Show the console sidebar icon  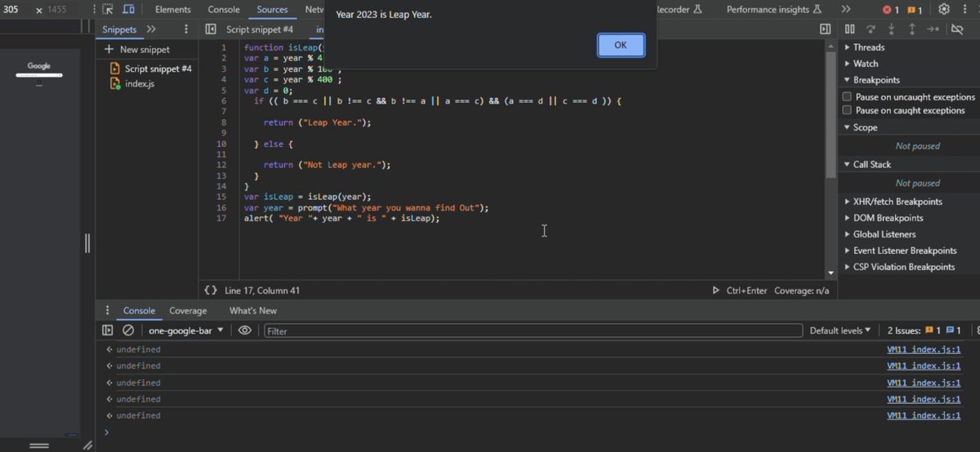(x=108, y=330)
